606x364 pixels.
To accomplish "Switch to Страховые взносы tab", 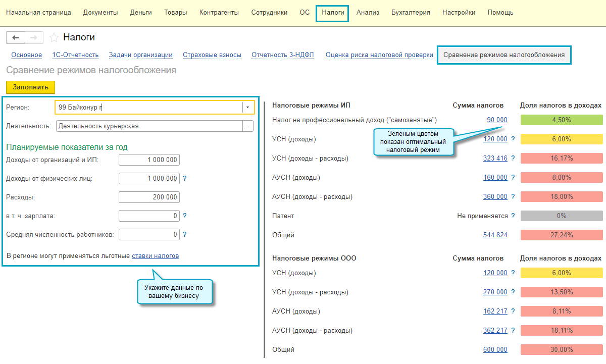I will coord(212,55).
